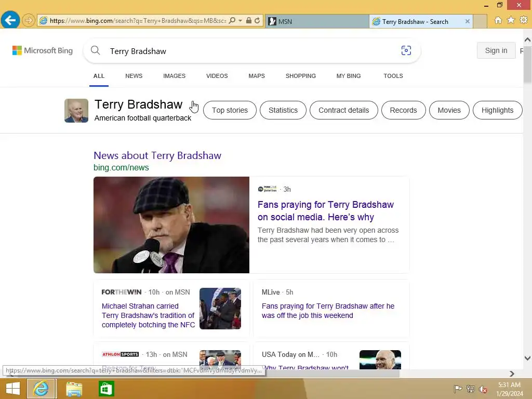This screenshot has height=399, width=532.
Task: Click the Michael Strahan article thumbnail
Action: click(x=220, y=309)
